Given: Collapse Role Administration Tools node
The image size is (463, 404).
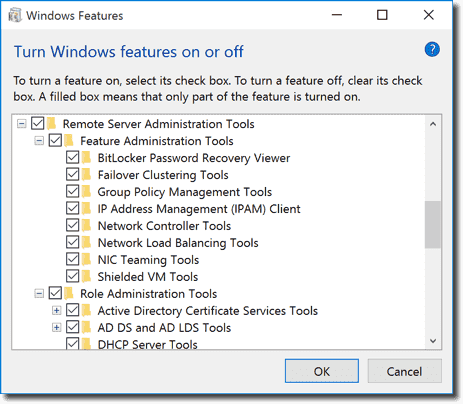Looking at the screenshot, I should [39, 294].
